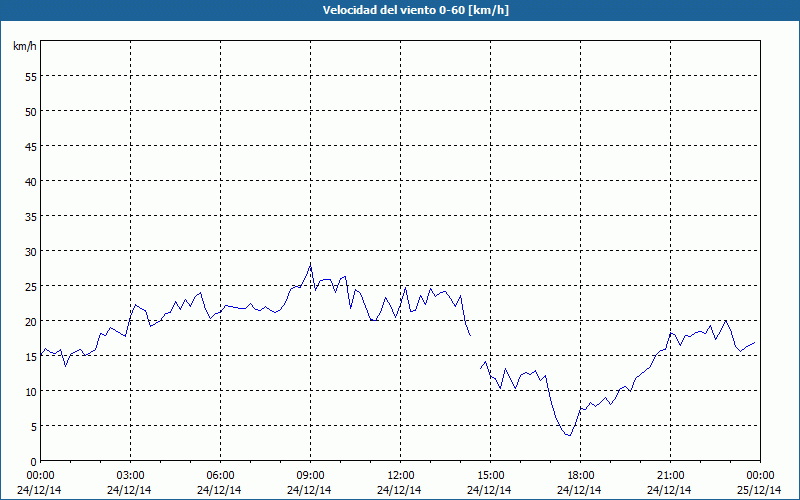The height and width of the screenshot is (500, 800).
Task: Click the 12:00 time label
Action: coord(401,476)
